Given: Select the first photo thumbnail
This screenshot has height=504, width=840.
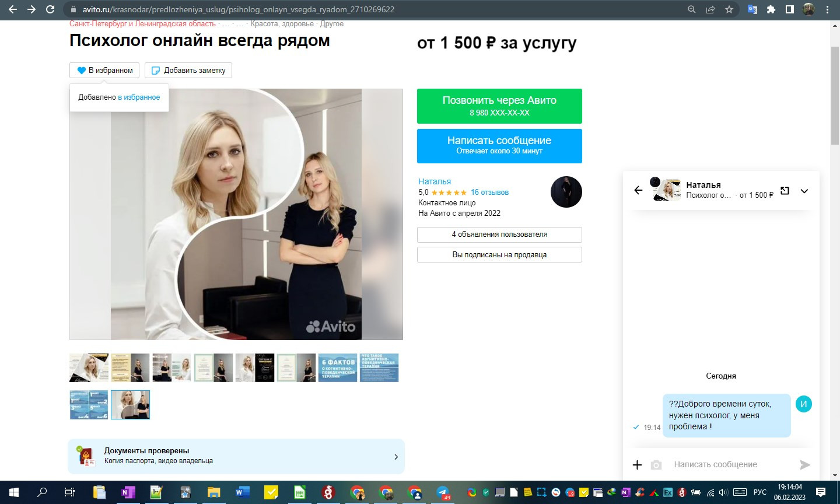Looking at the screenshot, I should pyautogui.click(x=89, y=367).
